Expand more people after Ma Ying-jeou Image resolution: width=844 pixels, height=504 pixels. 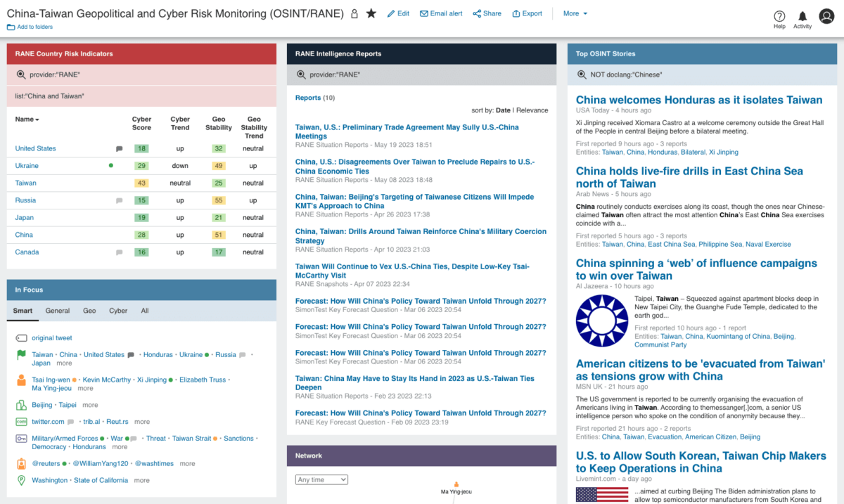click(85, 388)
